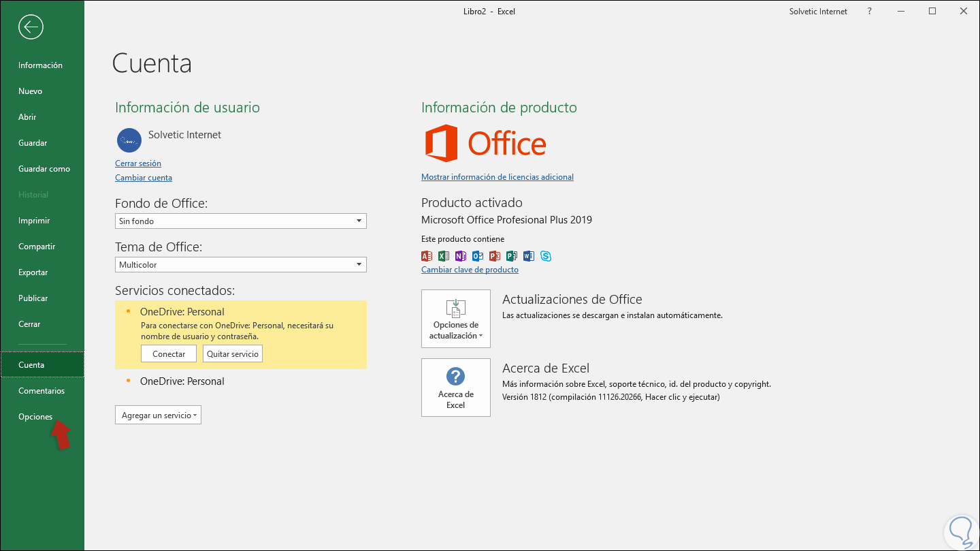Open Comentarios in the sidebar
This screenshot has width=980, height=551.
tap(42, 391)
